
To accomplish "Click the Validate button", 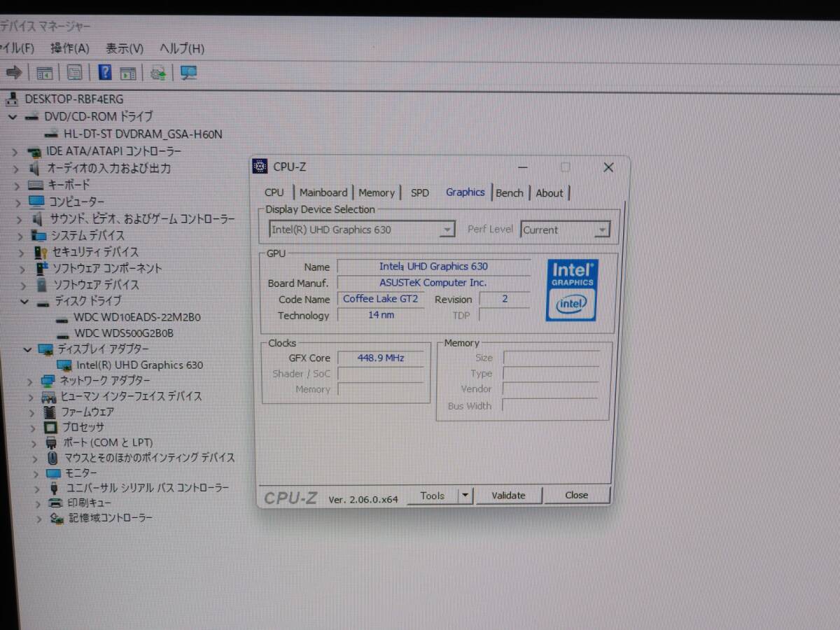I will [x=508, y=496].
